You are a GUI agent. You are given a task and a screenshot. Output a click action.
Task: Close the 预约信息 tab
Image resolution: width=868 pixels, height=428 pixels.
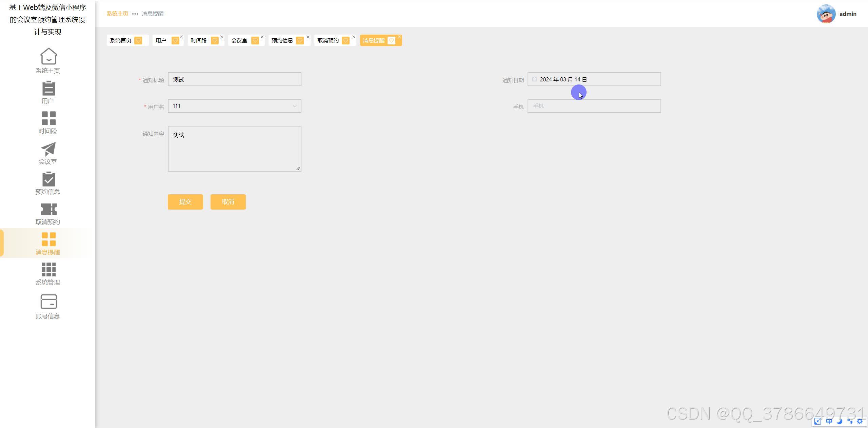point(308,37)
